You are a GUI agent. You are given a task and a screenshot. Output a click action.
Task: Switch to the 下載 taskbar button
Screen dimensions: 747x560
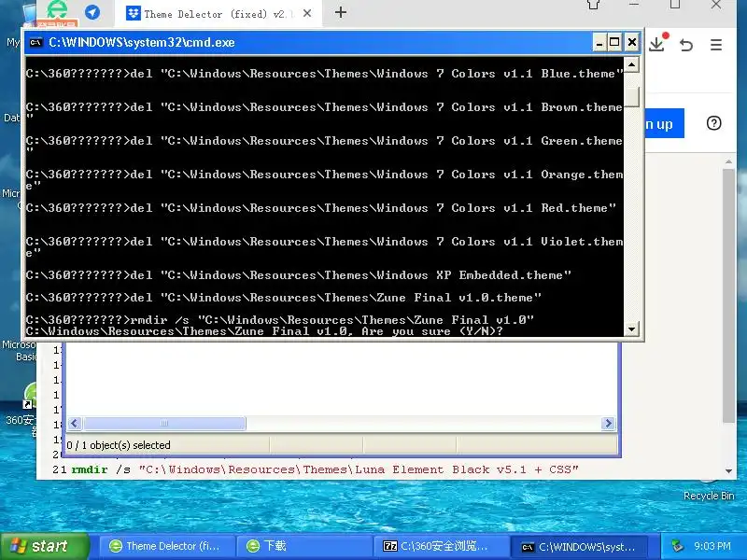[x=305, y=546]
